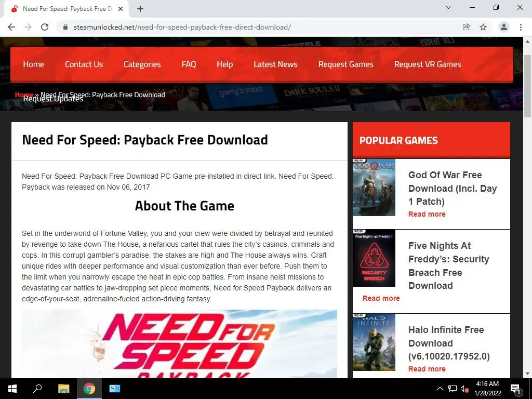Go back to the previous page
Screen dimensions: 532x399
[x=11, y=27]
